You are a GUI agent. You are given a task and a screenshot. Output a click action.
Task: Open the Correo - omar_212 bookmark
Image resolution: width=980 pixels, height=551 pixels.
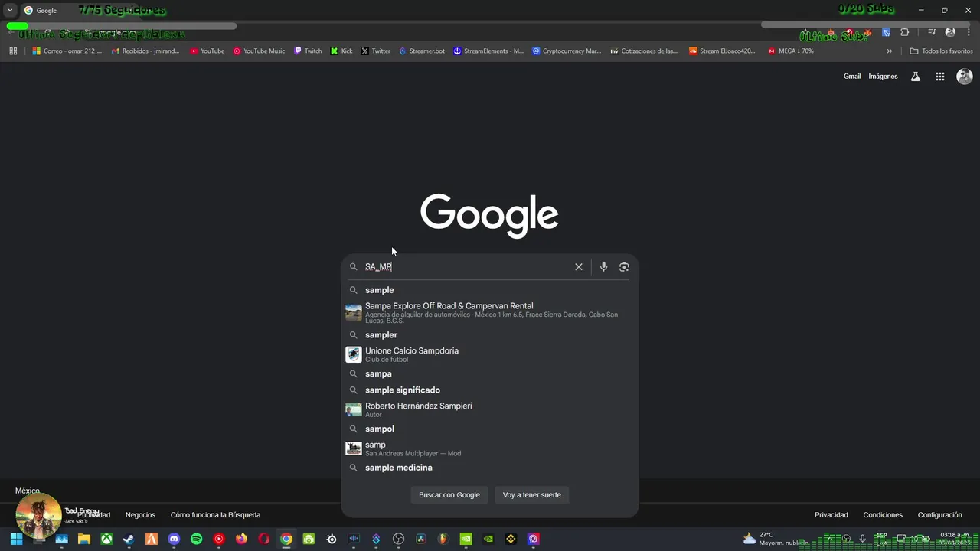click(67, 51)
